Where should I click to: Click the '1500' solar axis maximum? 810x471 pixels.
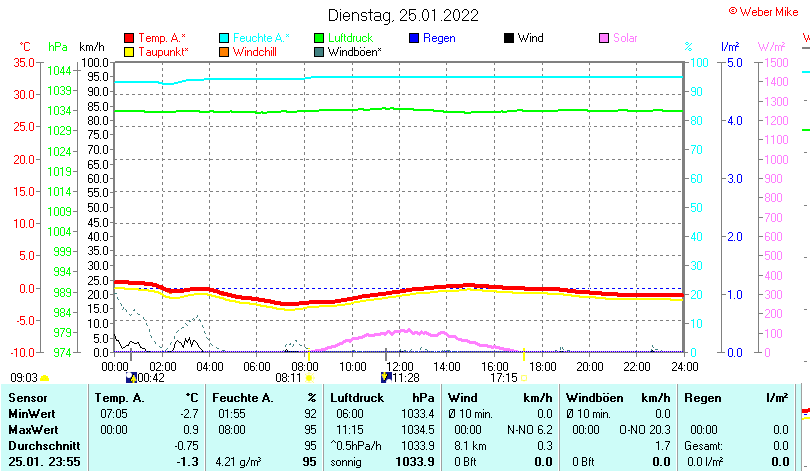776,63
